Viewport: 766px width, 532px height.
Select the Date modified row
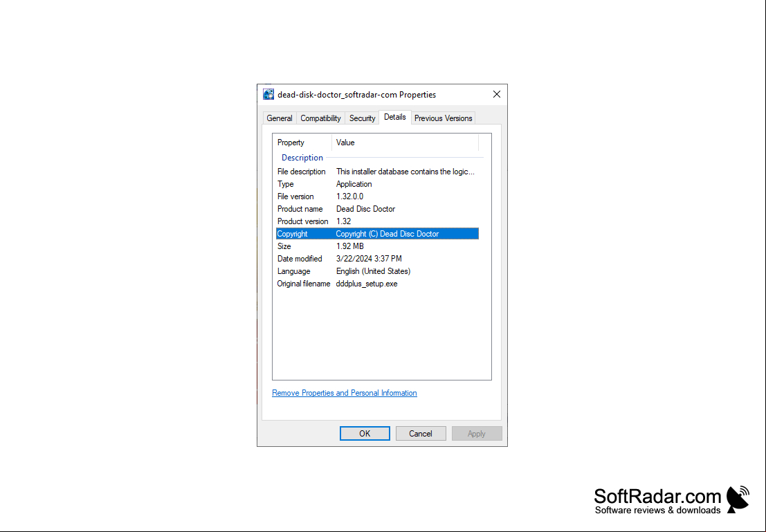[377, 259]
